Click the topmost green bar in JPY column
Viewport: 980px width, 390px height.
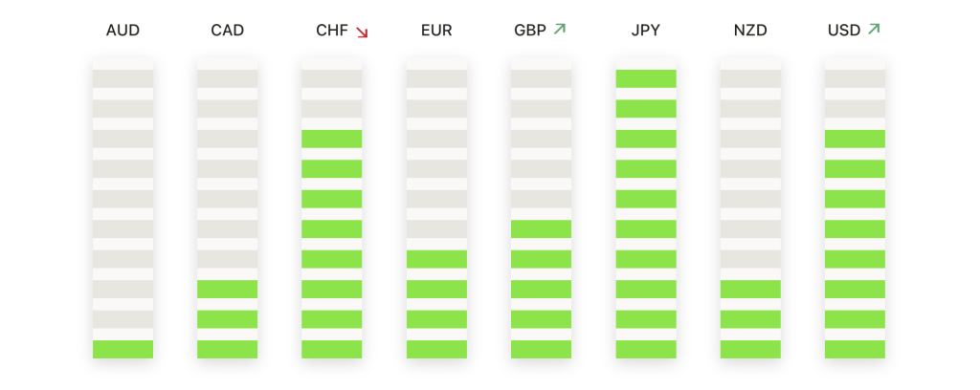tap(646, 78)
